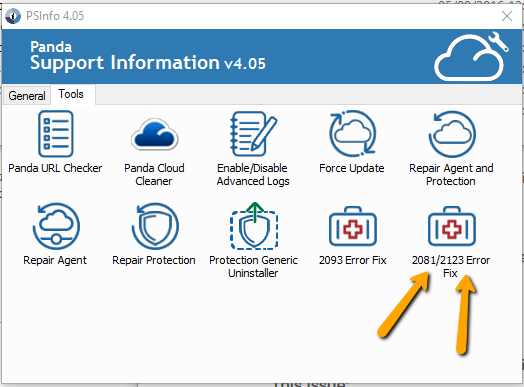This screenshot has height=387, width=524.
Task: Click the "2081/2123 Error Fix" label
Action: (451, 266)
